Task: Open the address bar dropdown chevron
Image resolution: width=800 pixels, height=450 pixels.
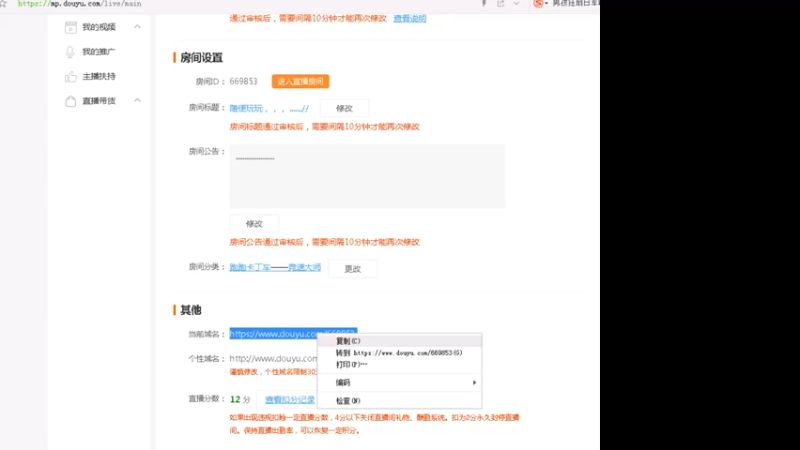Action: click(516, 3)
